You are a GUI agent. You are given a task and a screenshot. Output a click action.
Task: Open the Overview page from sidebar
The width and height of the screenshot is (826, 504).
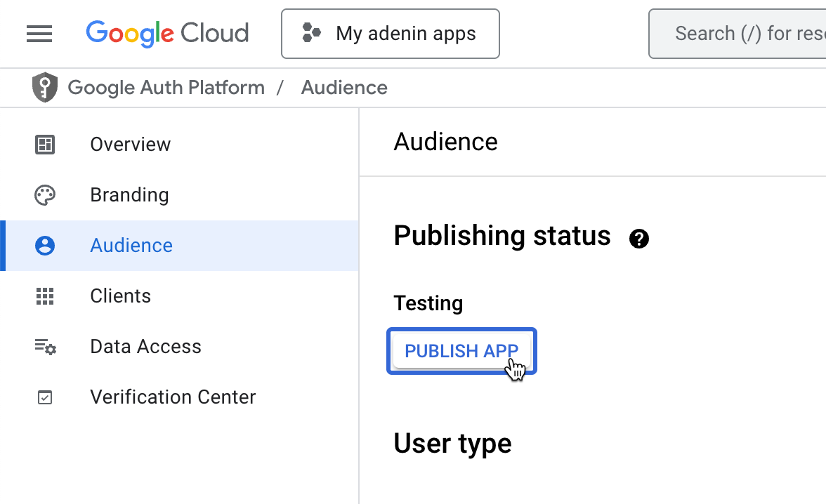(x=131, y=145)
